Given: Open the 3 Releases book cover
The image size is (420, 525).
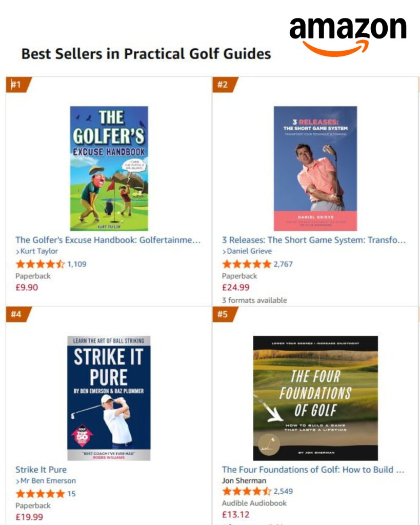Looking at the screenshot, I should (x=315, y=168).
